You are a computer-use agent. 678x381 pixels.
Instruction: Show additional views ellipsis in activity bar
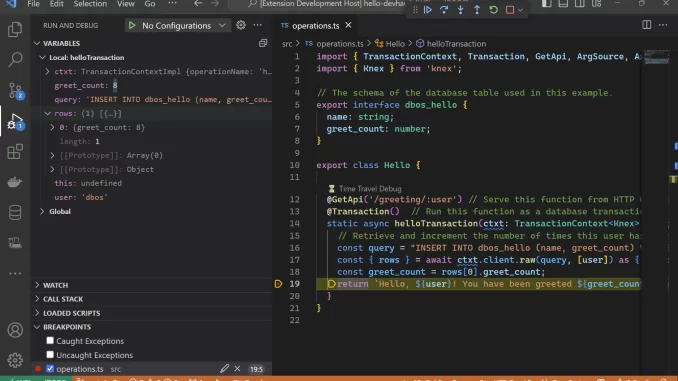(15, 273)
